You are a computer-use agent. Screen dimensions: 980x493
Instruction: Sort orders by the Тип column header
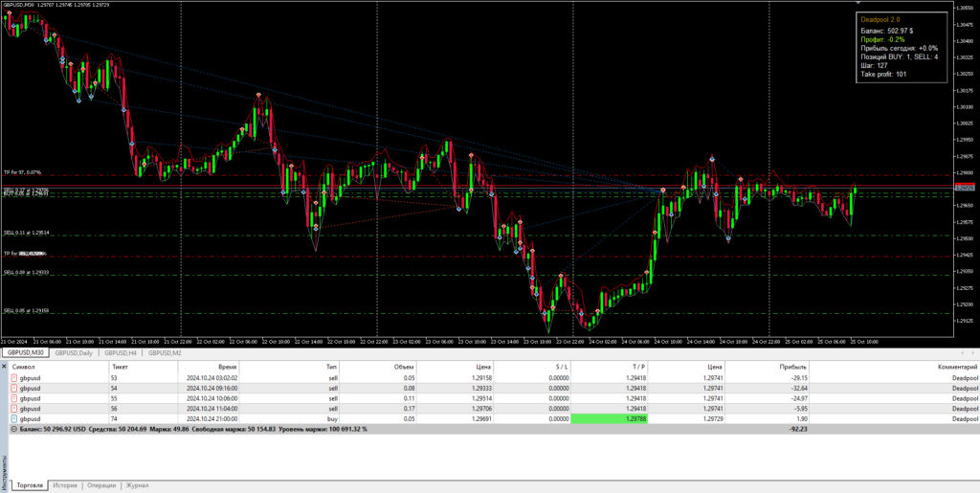point(332,368)
